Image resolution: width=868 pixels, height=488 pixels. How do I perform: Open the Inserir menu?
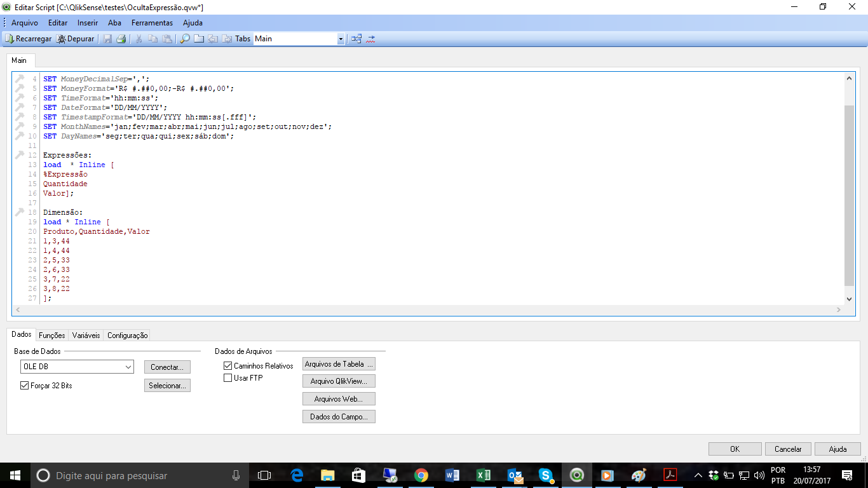(88, 23)
